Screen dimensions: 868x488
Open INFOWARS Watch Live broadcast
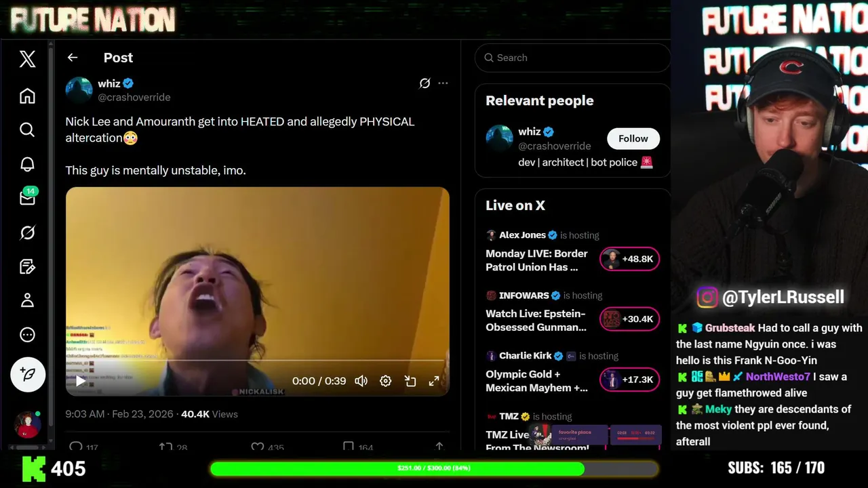coord(536,321)
